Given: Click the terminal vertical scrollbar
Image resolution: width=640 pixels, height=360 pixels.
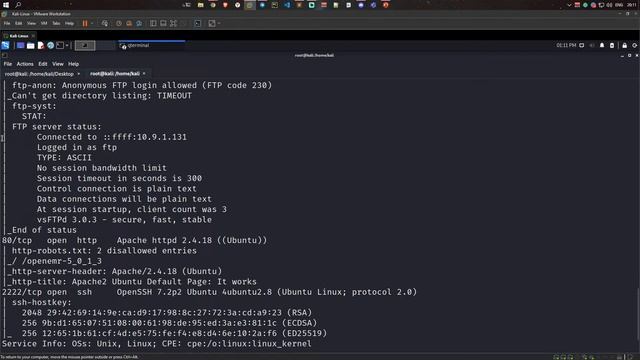Looking at the screenshot, I should click(638, 314).
